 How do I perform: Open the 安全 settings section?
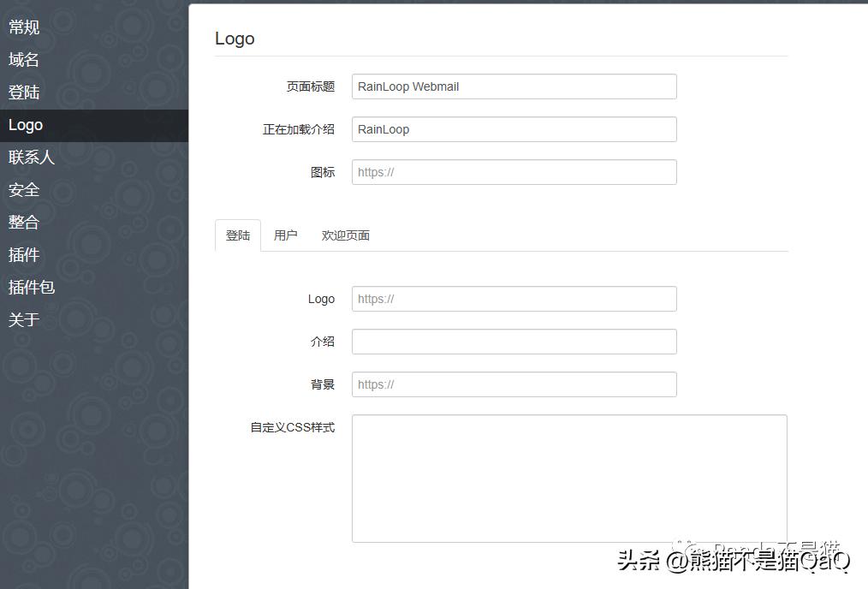[23, 189]
